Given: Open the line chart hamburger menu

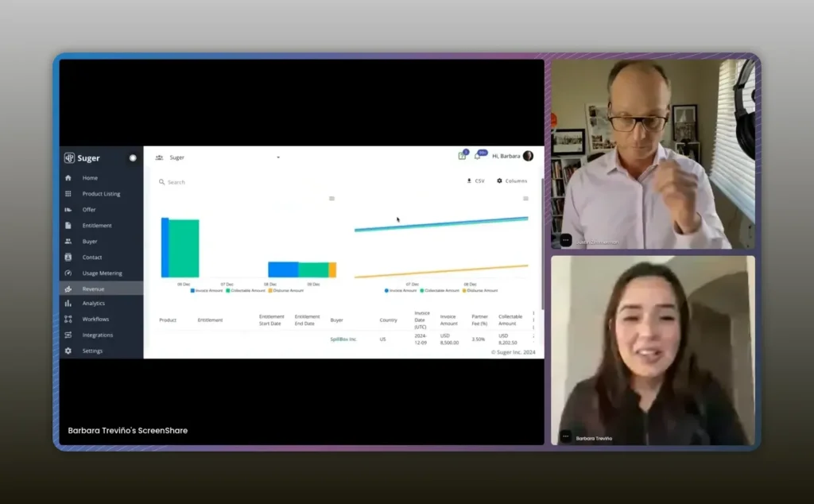Looking at the screenshot, I should (x=525, y=199).
